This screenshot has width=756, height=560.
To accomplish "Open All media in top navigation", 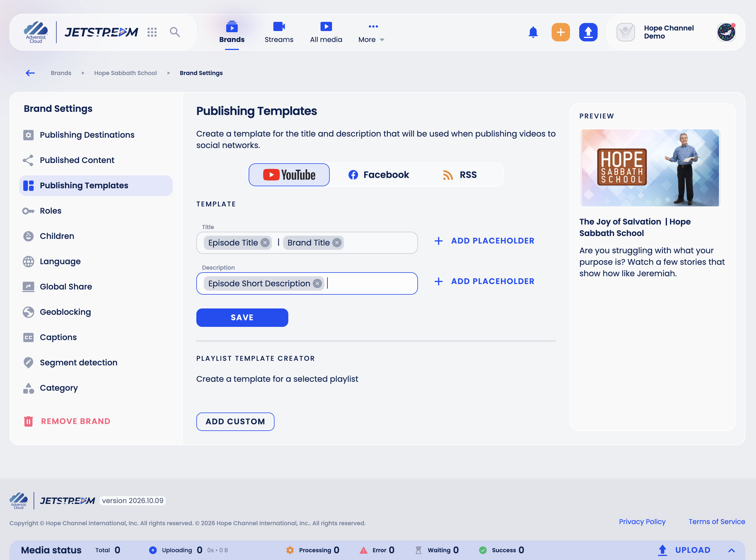I will pos(326,32).
